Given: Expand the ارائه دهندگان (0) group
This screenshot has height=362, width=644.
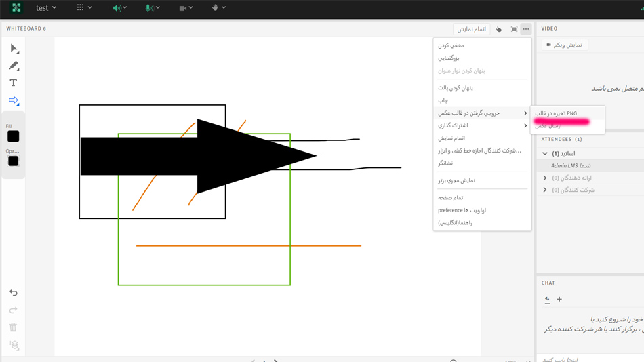Looking at the screenshot, I should click(545, 178).
